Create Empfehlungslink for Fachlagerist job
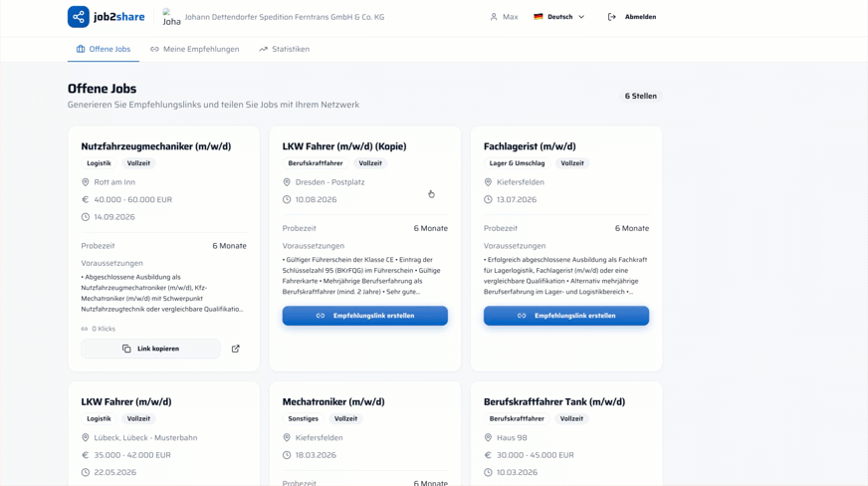The image size is (868, 486). tap(566, 316)
